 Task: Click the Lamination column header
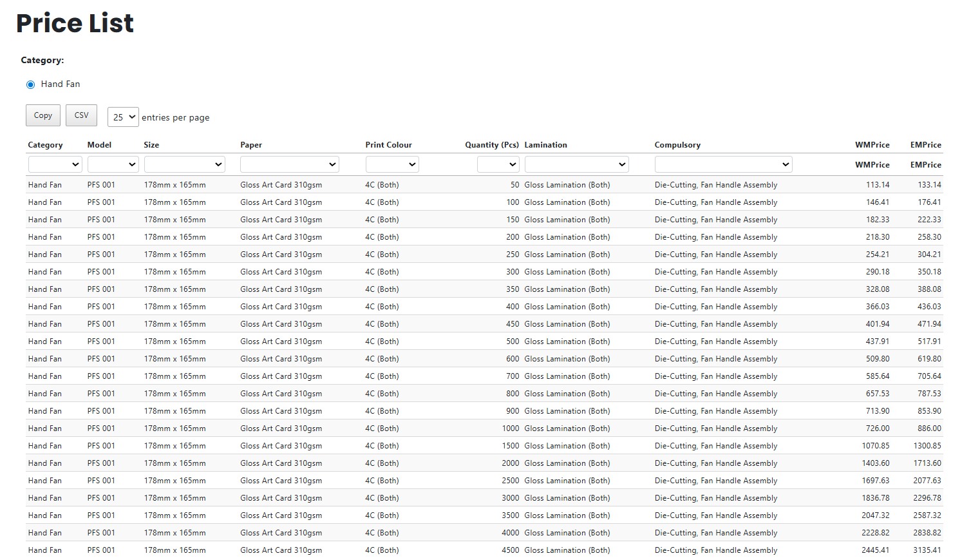[x=545, y=145]
